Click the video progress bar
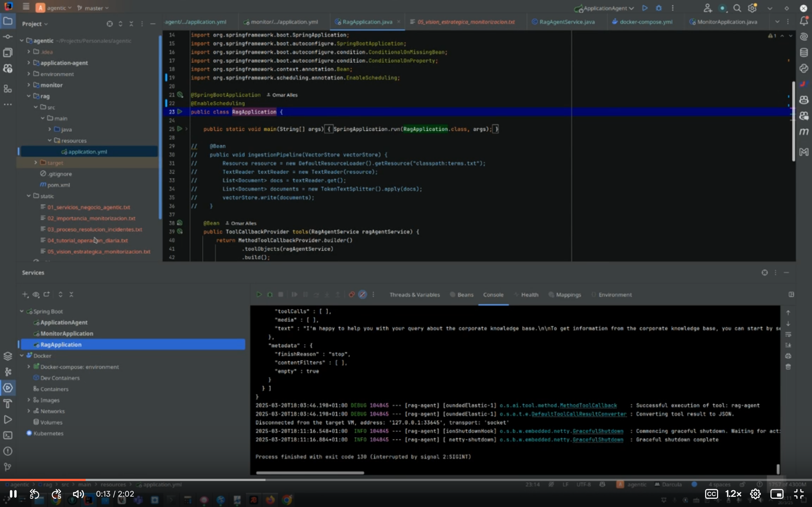 tap(406, 480)
